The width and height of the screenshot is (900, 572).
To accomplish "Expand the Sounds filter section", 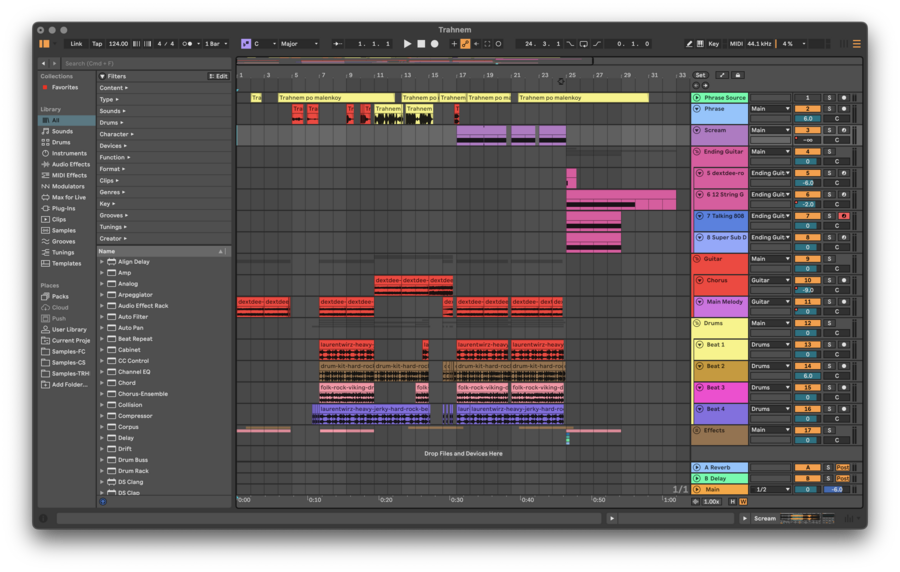I will [x=111, y=111].
